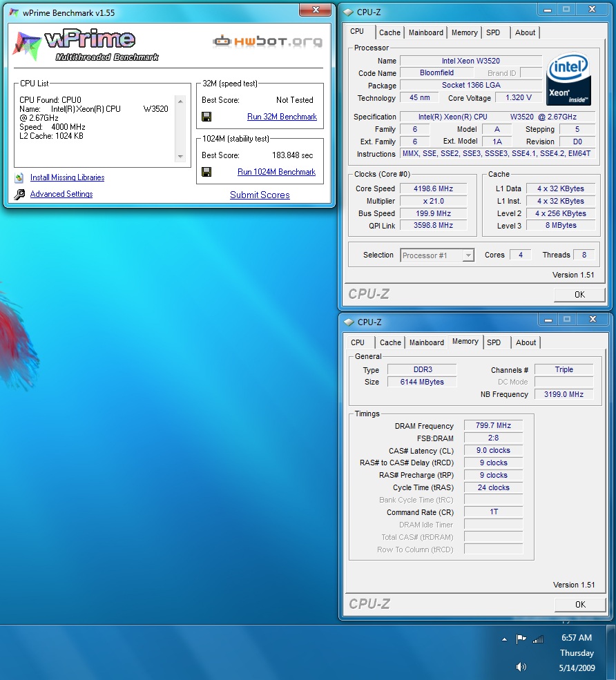Switch to About tab in upper CPU-Z
The width and height of the screenshot is (616, 680).
pos(525,32)
